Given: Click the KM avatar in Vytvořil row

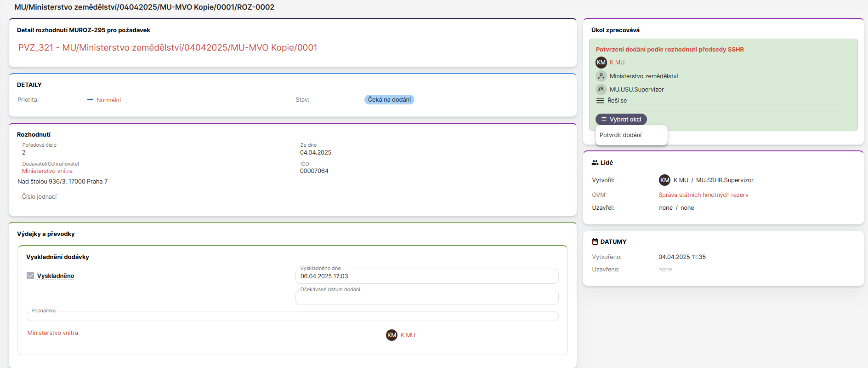Looking at the screenshot, I should [664, 180].
